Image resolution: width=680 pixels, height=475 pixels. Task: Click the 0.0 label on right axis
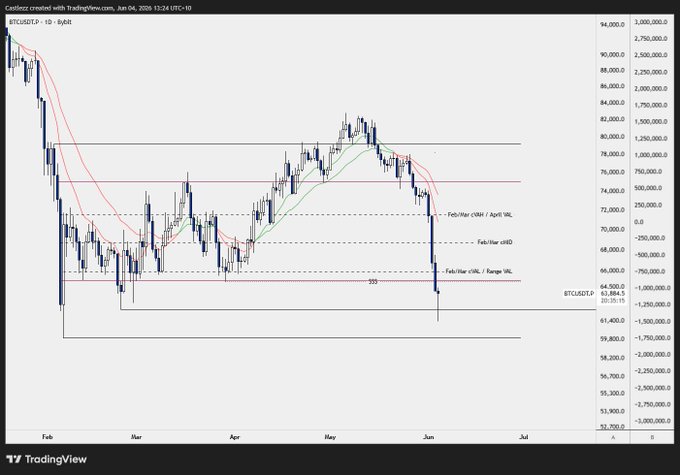click(639, 222)
